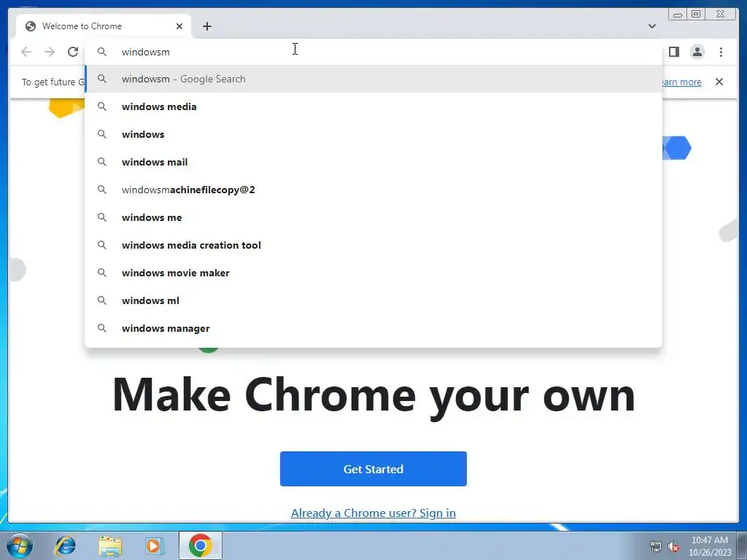Pick the 'windows mail' suggestion
This screenshot has height=560, width=747.
pyautogui.click(x=373, y=162)
